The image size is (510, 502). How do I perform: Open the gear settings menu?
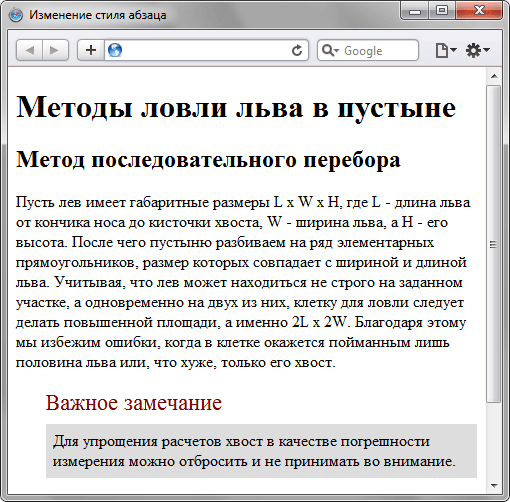tap(477, 50)
